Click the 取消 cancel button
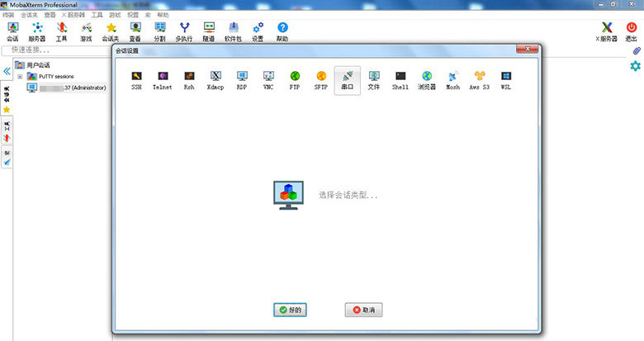Image resolution: width=644 pixels, height=341 pixels. (x=363, y=310)
